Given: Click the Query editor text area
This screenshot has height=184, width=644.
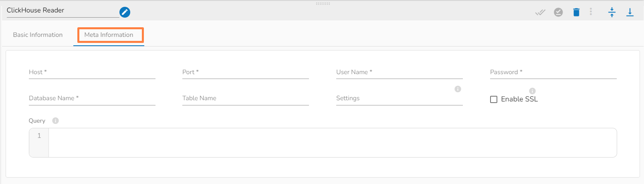Looking at the screenshot, I should click(332, 142).
